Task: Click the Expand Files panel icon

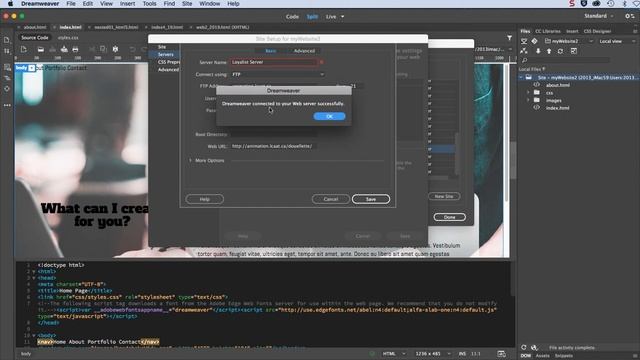Action: coord(574,51)
